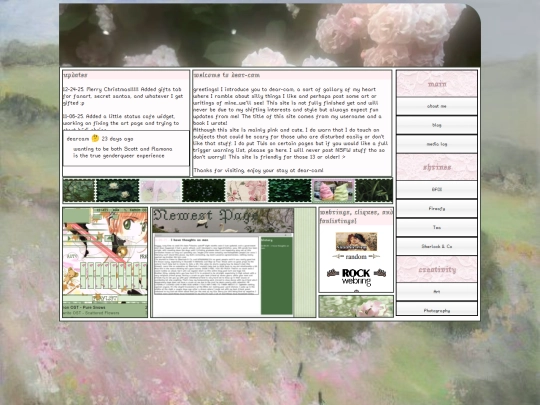
Task: Click the ornament right of ROCK webring
Action: (380, 273)
